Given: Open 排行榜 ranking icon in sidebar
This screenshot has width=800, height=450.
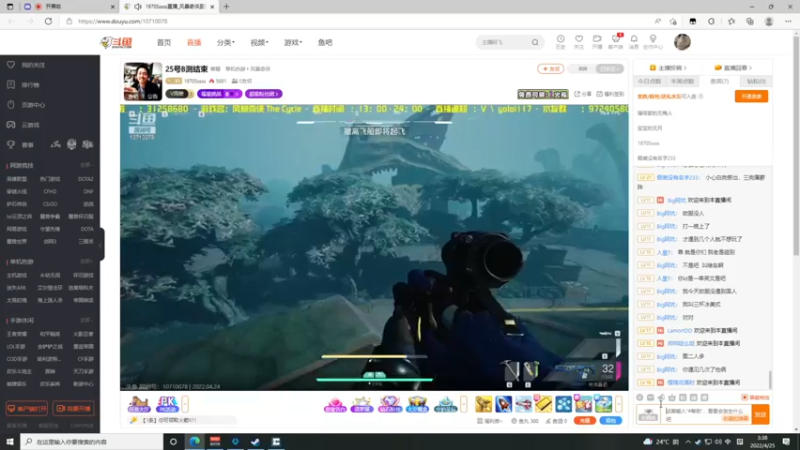Looking at the screenshot, I should pos(11,85).
